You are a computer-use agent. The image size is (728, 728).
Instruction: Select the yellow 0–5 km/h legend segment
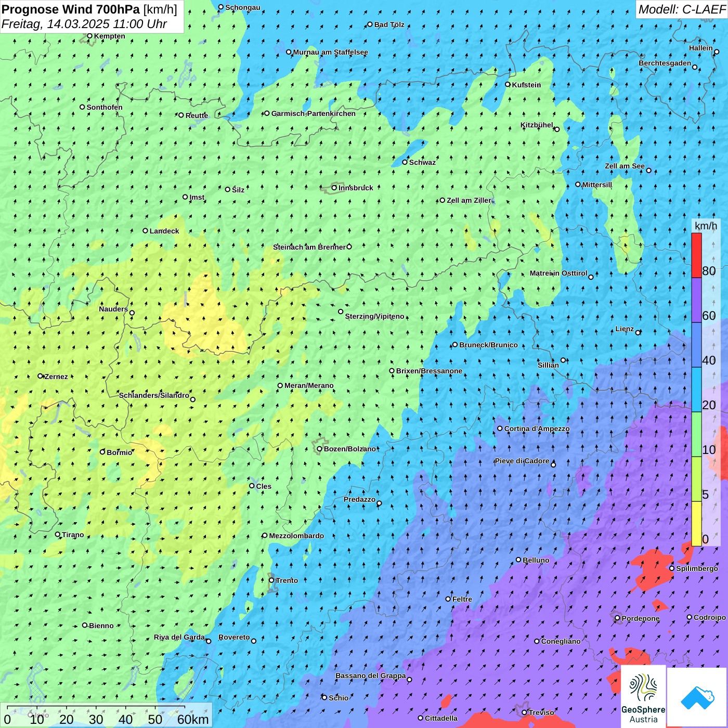coord(696,524)
